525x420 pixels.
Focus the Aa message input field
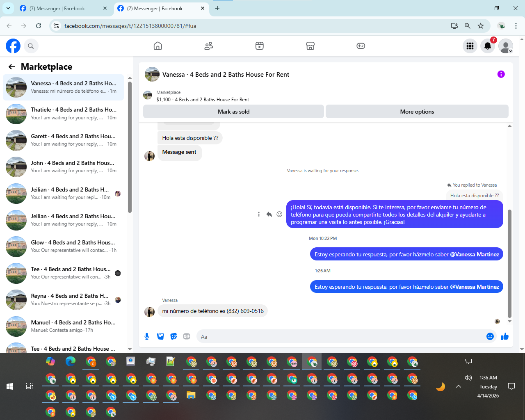[340, 337]
